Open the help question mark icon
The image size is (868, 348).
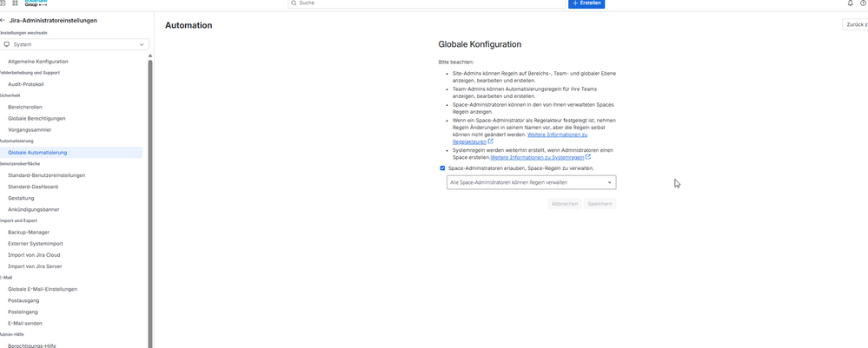tap(865, 3)
